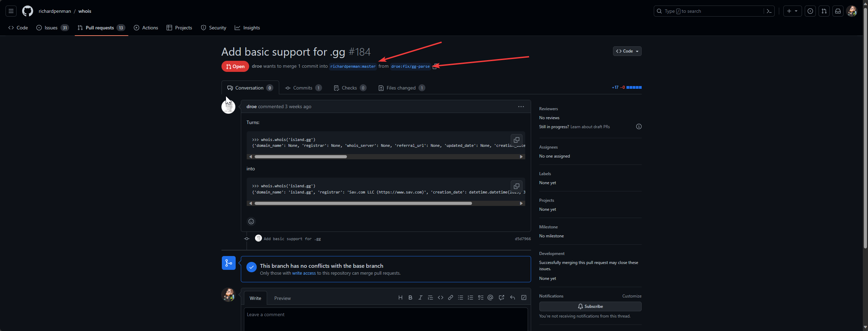Open the richardpenman owner link
The width and height of the screenshot is (868, 331).
click(x=55, y=11)
